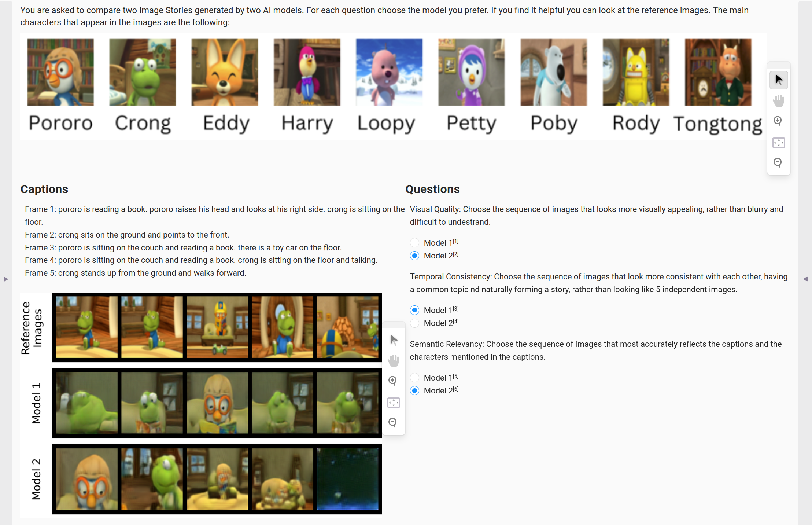The image size is (812, 525).
Task: Click fit-to-screen icon beside the story frames
Action: (x=394, y=403)
